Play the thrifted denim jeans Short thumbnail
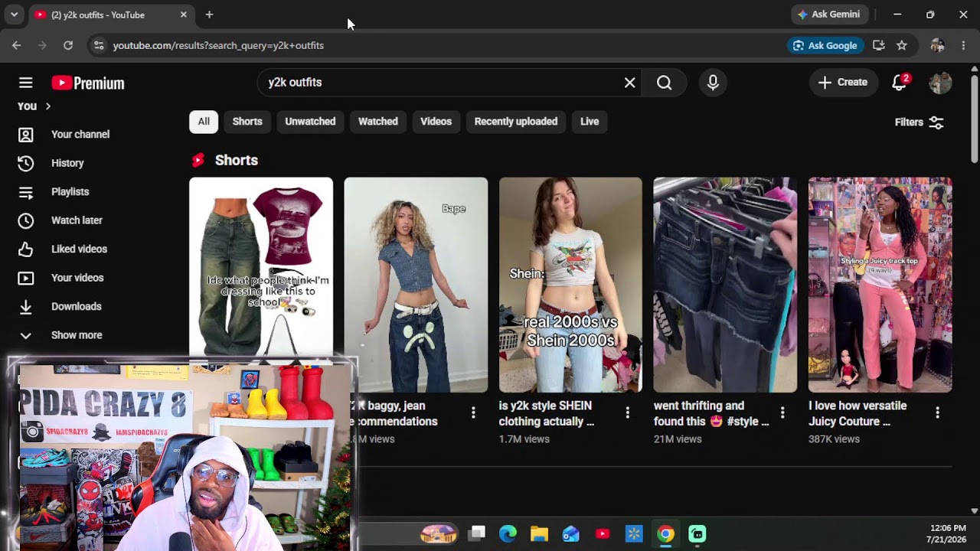The height and width of the screenshot is (551, 980). 725,285
